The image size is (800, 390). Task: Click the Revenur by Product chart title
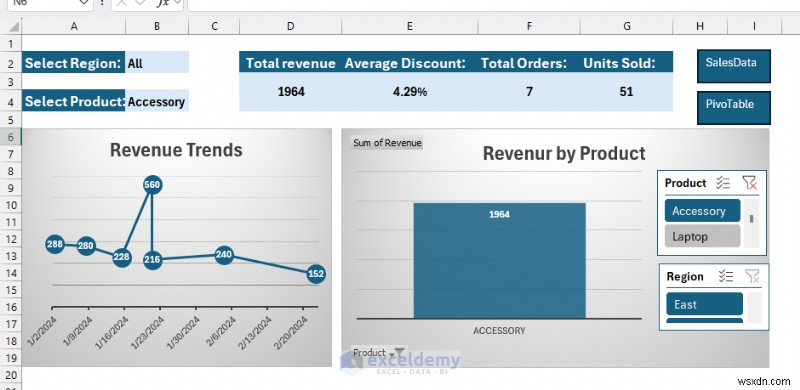564,153
